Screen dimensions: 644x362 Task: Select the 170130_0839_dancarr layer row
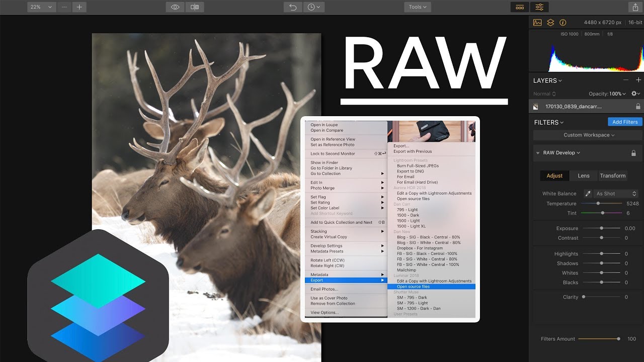pyautogui.click(x=587, y=107)
